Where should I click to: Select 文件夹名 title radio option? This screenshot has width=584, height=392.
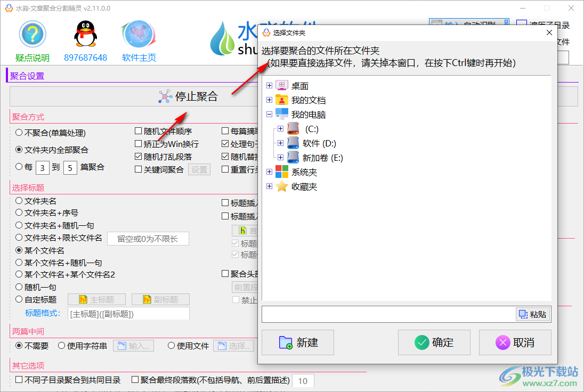tap(36, 201)
